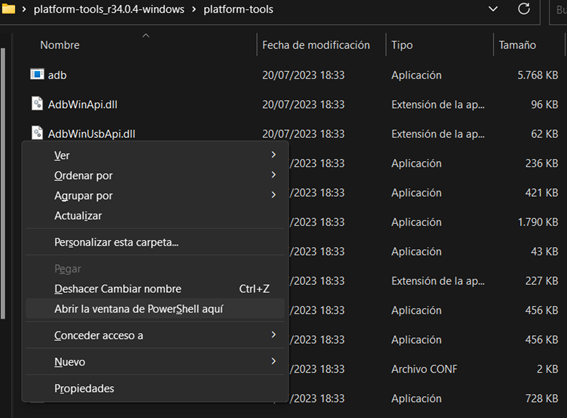Open Propiedades from the context menu
The height and width of the screenshot is (418, 567).
pyautogui.click(x=155, y=388)
